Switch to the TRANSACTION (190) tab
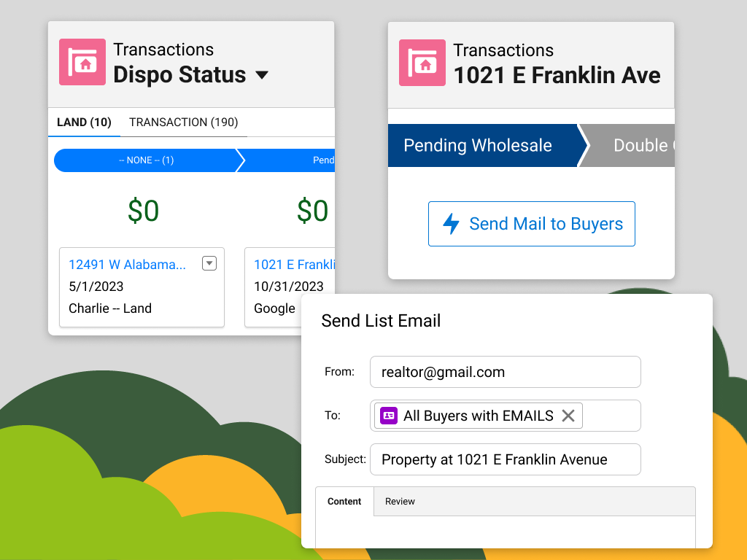Viewport: 747px width, 560px height. pyautogui.click(x=183, y=122)
